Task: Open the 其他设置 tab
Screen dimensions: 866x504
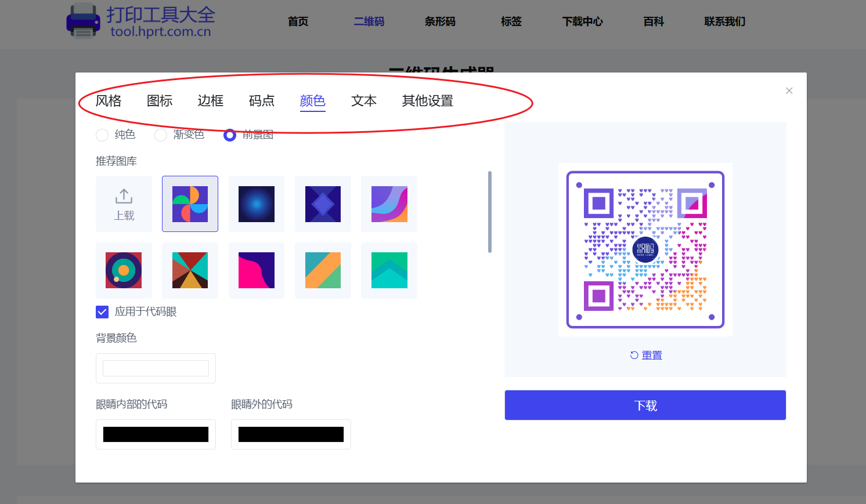Action: 428,101
